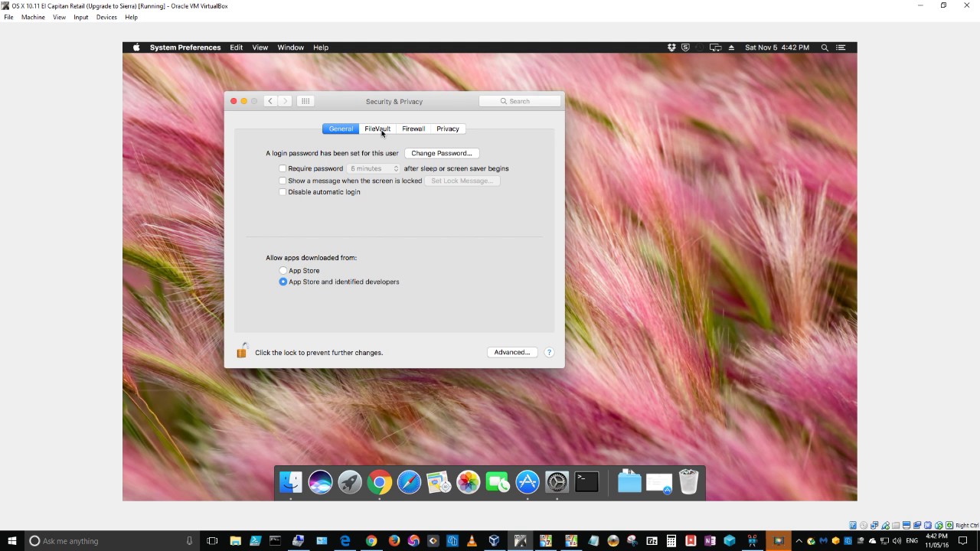The image size is (980, 551).
Task: Click the Change Password button
Action: pos(442,153)
